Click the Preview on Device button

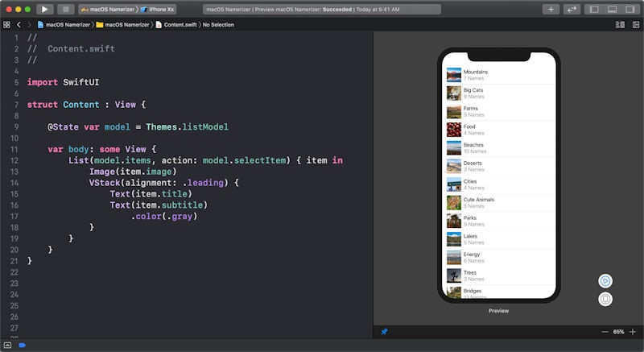[x=605, y=300]
